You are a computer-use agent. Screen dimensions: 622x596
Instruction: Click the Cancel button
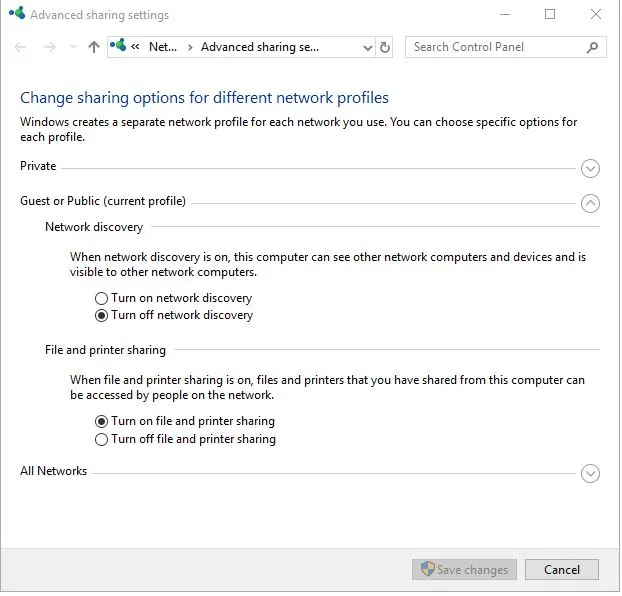562,570
